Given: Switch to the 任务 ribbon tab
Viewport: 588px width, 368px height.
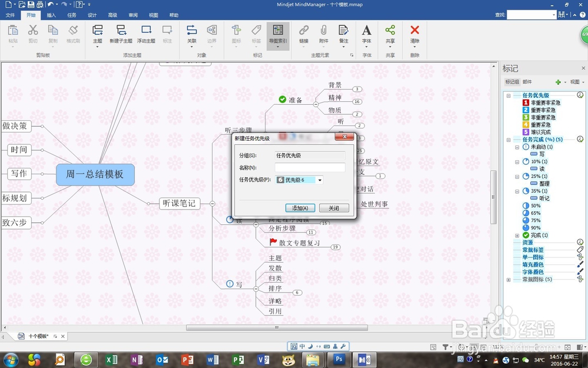Looking at the screenshot, I should point(72,15).
